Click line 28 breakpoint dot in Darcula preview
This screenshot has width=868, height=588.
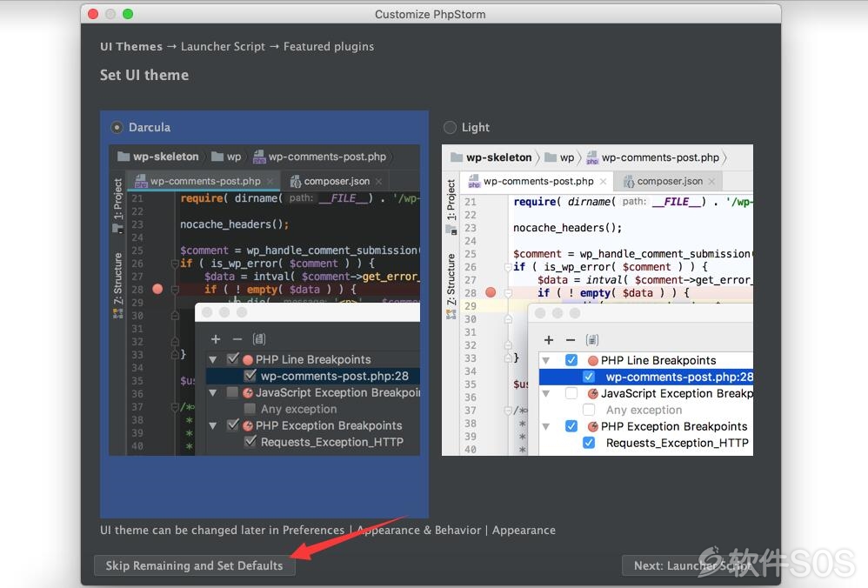coord(157,289)
